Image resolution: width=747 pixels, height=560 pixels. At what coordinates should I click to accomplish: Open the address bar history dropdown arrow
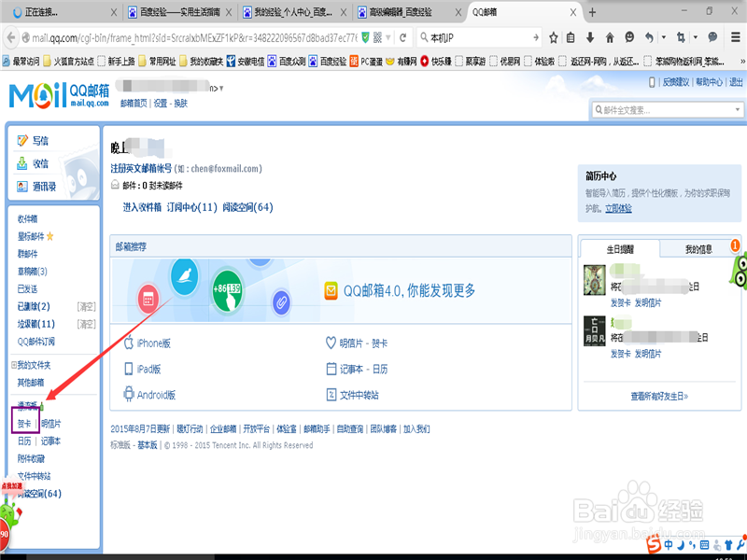pyautogui.click(x=388, y=37)
